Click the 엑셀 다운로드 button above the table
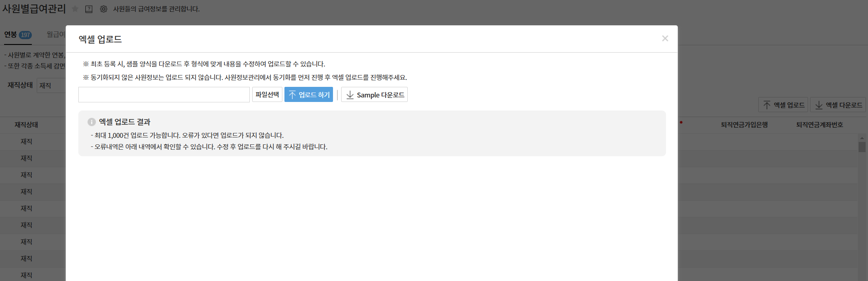 click(x=838, y=105)
